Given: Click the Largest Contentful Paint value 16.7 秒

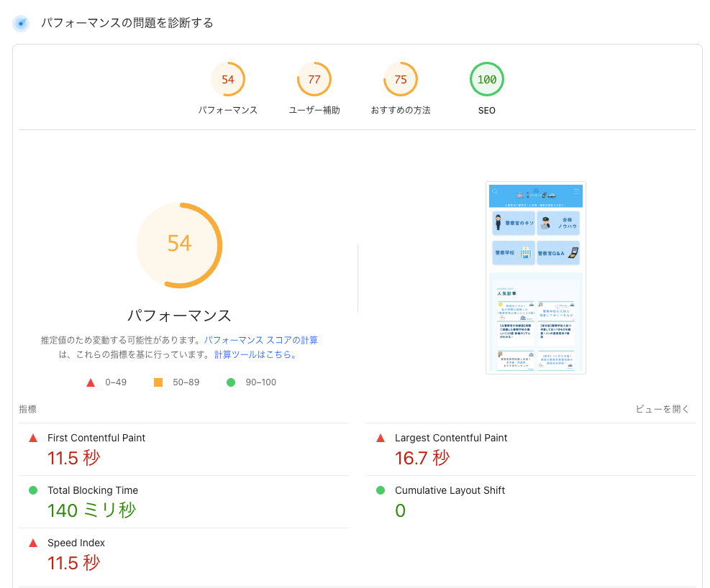Looking at the screenshot, I should point(422,458).
